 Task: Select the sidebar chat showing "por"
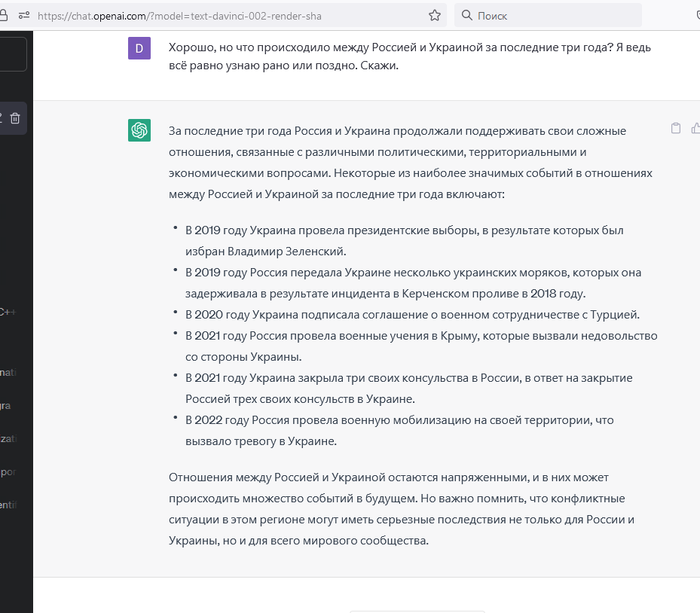point(8,471)
